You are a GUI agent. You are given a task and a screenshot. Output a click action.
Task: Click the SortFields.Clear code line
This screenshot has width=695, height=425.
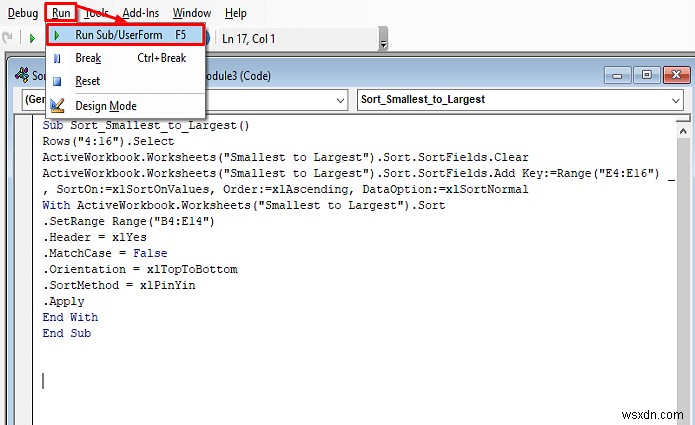pyautogui.click(x=285, y=157)
